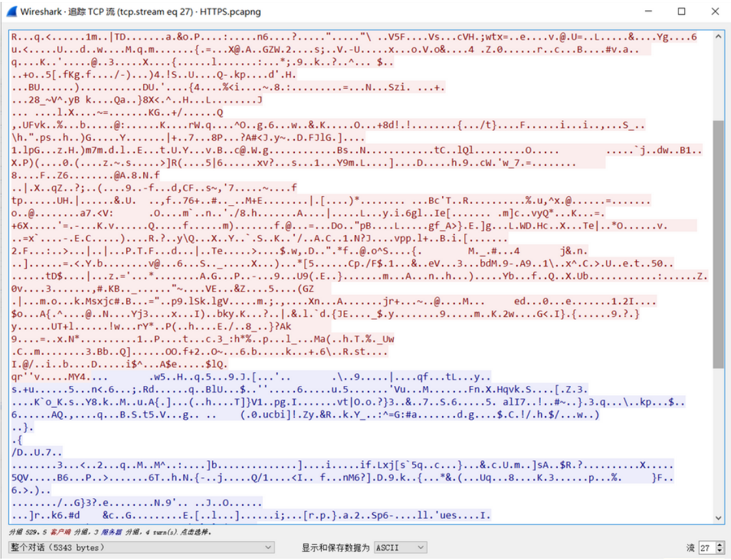Click the server line starting with s.+u......5...n<.6
731x560 pixels.
pyautogui.click(x=300, y=389)
